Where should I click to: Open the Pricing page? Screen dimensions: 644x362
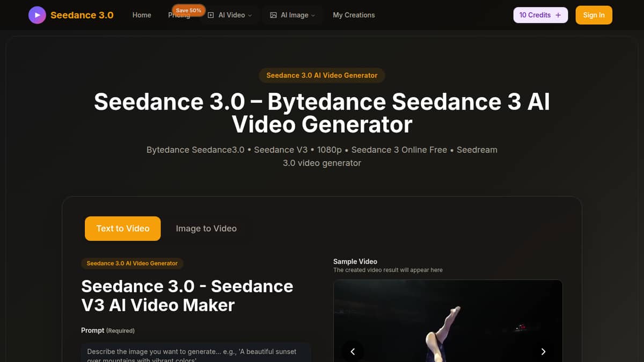(179, 16)
